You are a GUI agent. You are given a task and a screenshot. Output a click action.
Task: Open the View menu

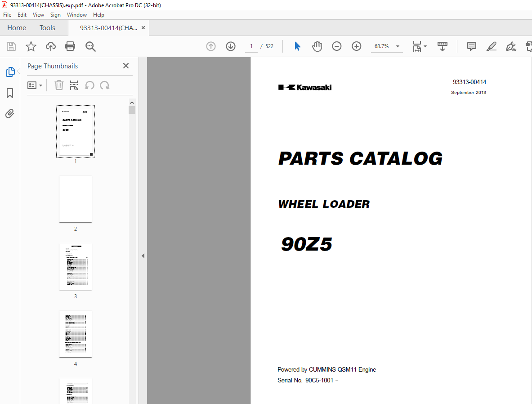(x=38, y=14)
